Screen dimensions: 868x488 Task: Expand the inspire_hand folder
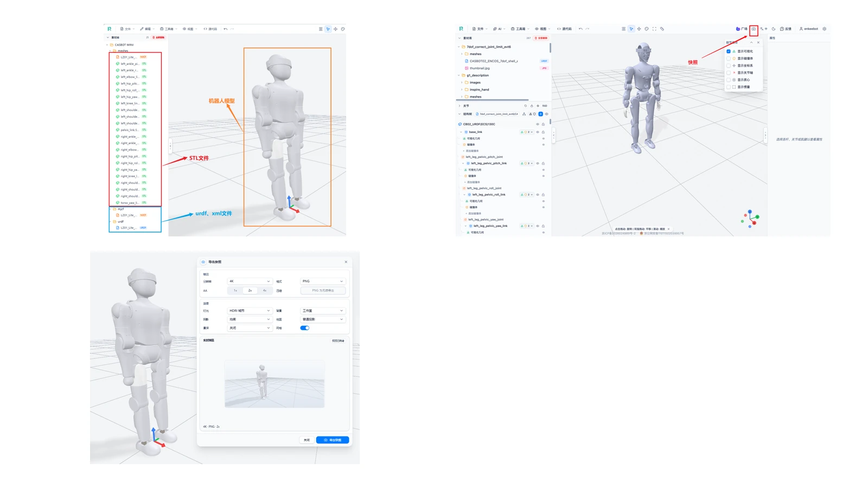tap(462, 89)
